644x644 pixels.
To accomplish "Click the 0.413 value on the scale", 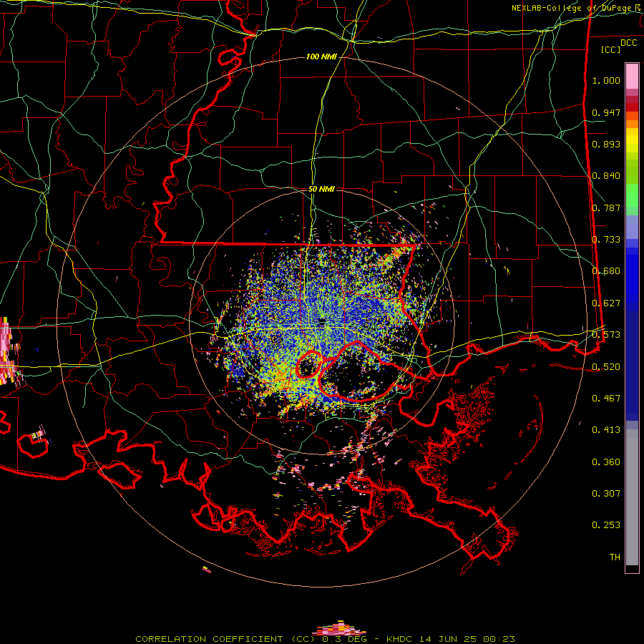I will pyautogui.click(x=606, y=430).
